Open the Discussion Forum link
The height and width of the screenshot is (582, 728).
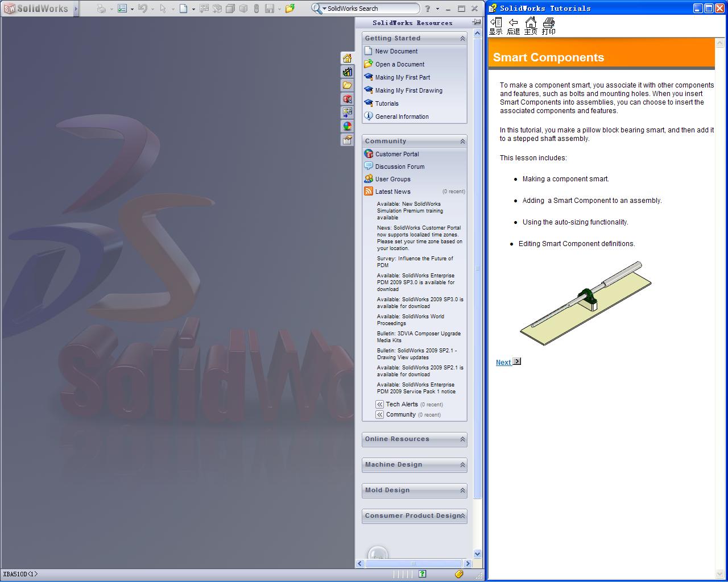[400, 167]
